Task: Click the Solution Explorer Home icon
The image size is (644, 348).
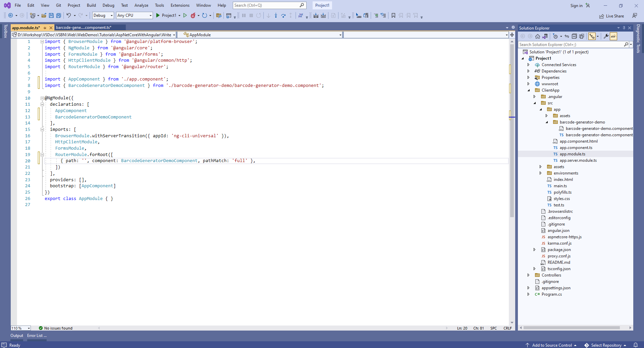Action: (x=538, y=36)
